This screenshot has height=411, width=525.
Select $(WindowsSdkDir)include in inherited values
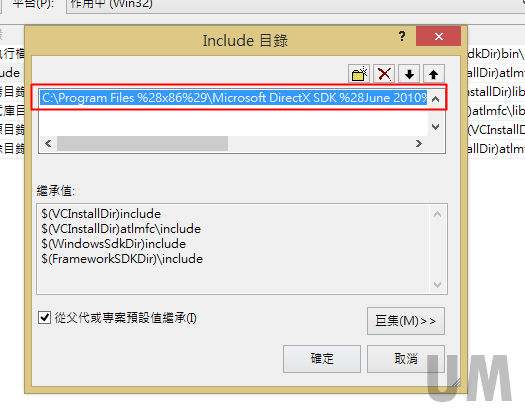pos(114,244)
